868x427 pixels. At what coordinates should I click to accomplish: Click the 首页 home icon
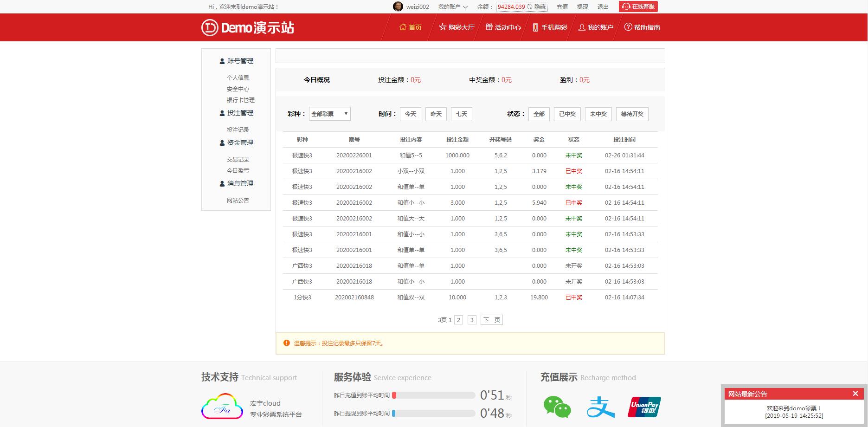pos(403,27)
